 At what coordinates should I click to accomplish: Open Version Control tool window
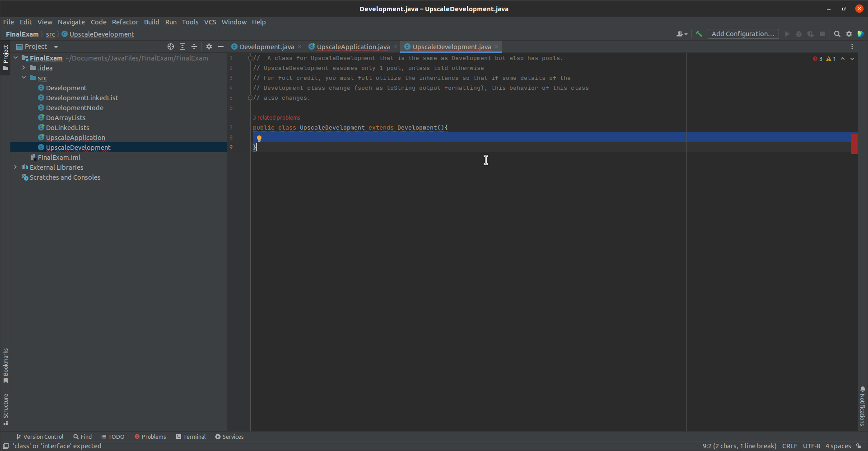40,437
